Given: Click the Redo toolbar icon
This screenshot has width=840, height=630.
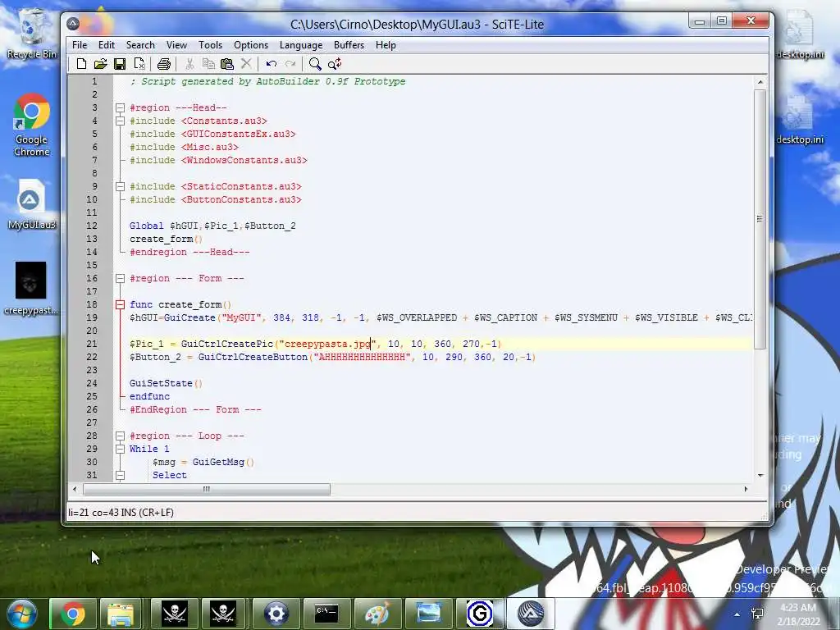Looking at the screenshot, I should click(x=290, y=64).
